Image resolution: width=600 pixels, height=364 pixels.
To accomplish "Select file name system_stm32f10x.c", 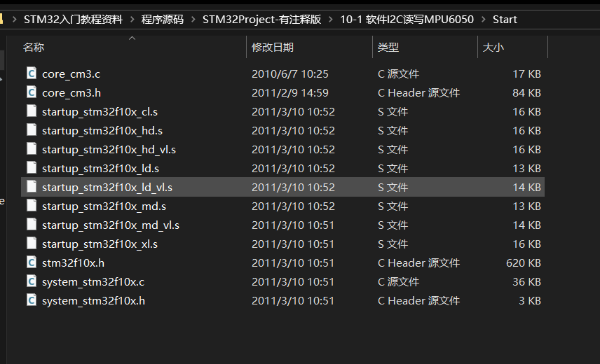I will [93, 282].
